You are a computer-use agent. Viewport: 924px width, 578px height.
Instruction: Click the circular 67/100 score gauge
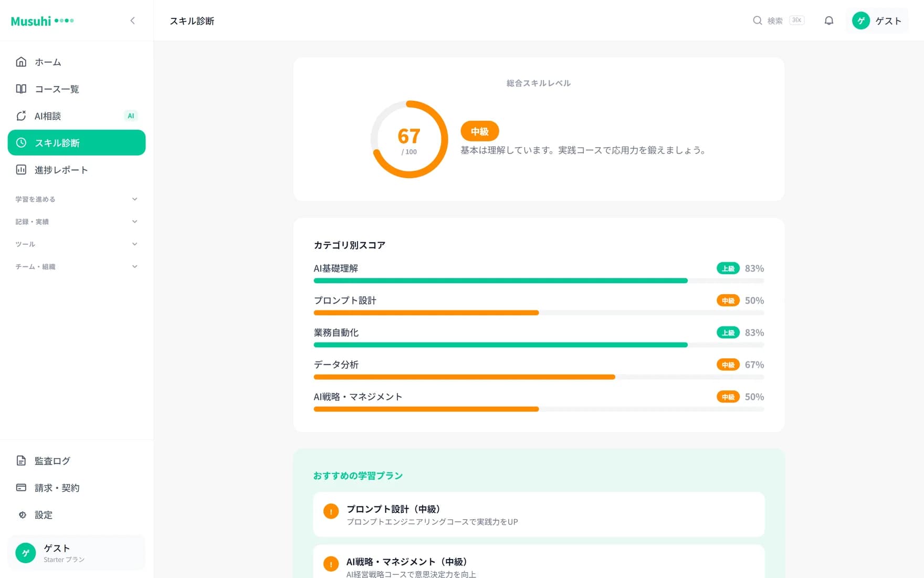[x=409, y=139]
